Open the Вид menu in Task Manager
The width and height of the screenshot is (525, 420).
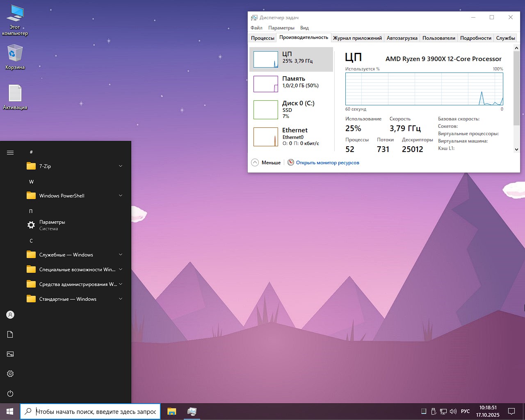(x=304, y=27)
